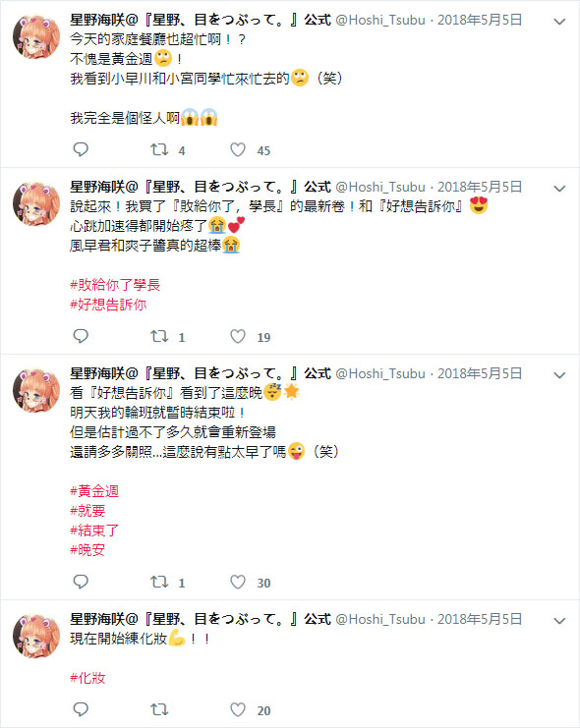Expand options chevron on the #好想告訴你 hashtag tweet

pyautogui.click(x=559, y=189)
